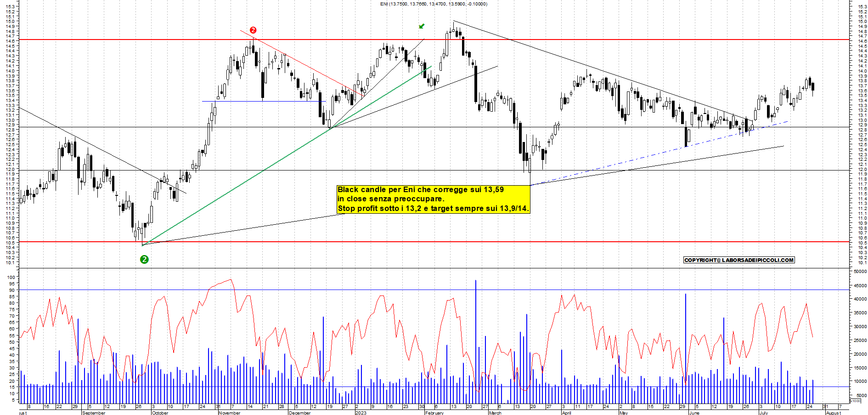Select the October month label

[x=160, y=413]
